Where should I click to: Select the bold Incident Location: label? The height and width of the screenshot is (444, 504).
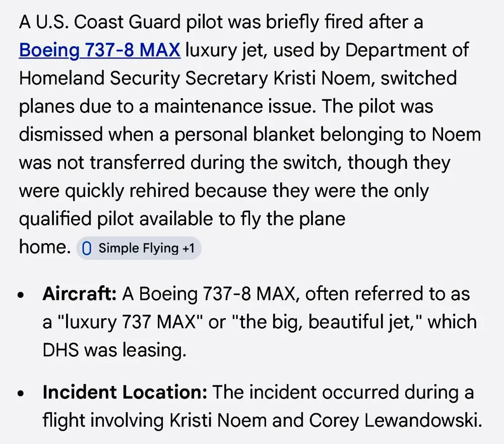[125, 393]
